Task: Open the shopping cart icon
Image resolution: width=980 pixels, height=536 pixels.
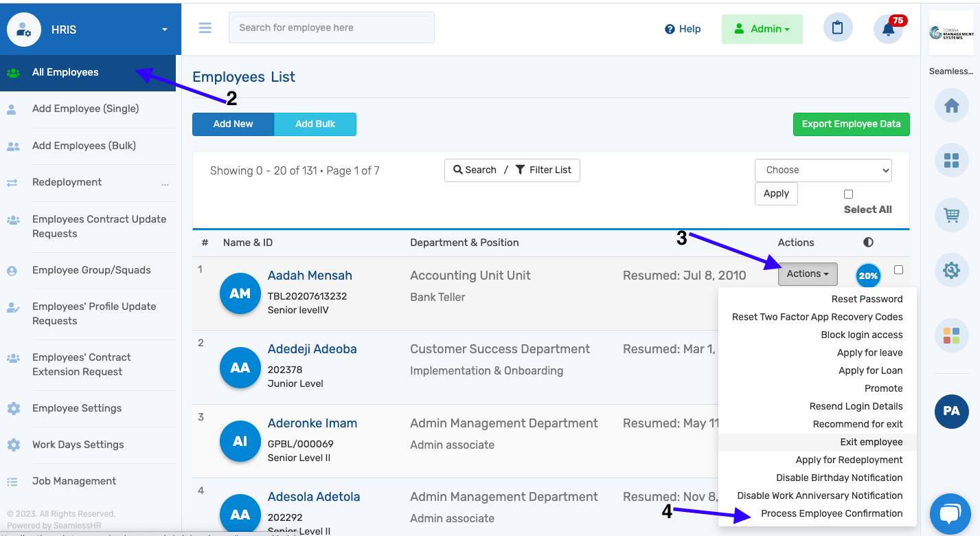Action: click(951, 214)
